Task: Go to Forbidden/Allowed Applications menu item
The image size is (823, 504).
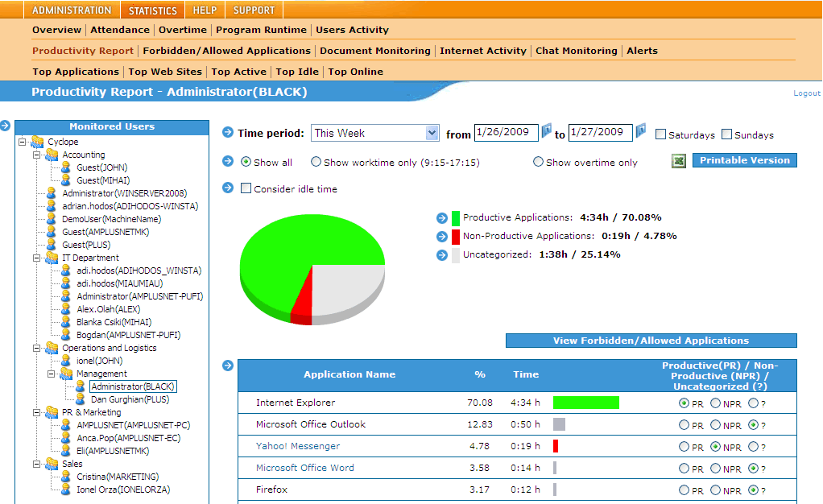Action: point(226,51)
